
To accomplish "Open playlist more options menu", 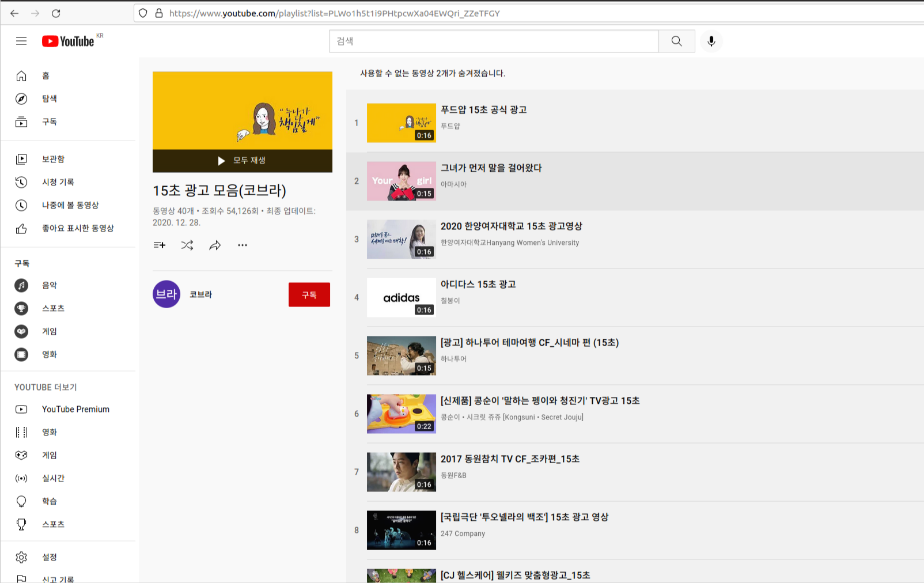I will coord(243,245).
